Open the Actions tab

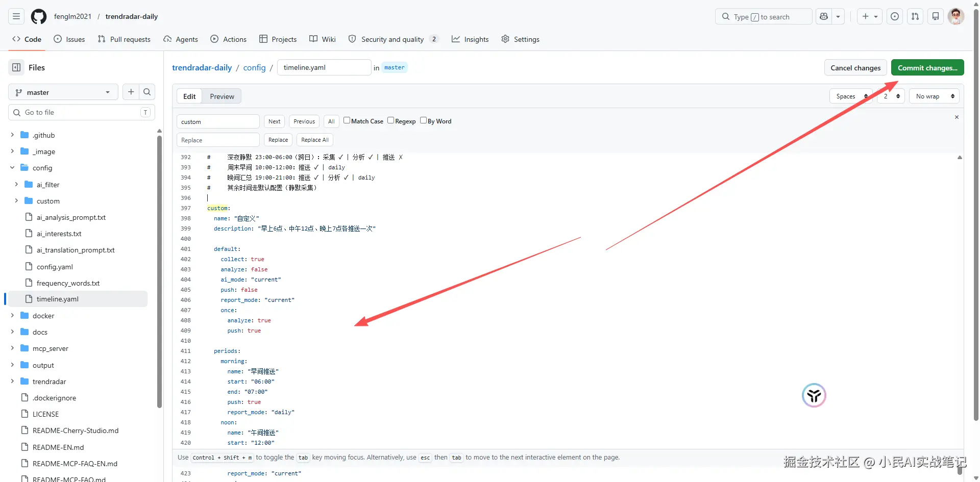(x=228, y=39)
